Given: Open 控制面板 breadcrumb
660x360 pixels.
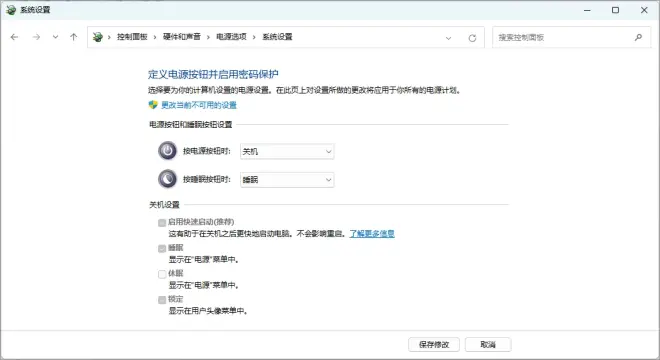Looking at the screenshot, I should pyautogui.click(x=132, y=37).
